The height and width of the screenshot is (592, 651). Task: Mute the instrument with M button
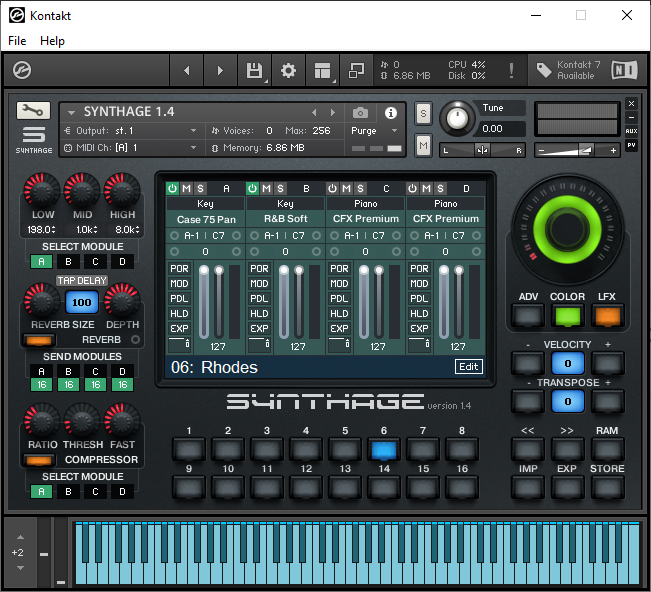click(x=423, y=145)
